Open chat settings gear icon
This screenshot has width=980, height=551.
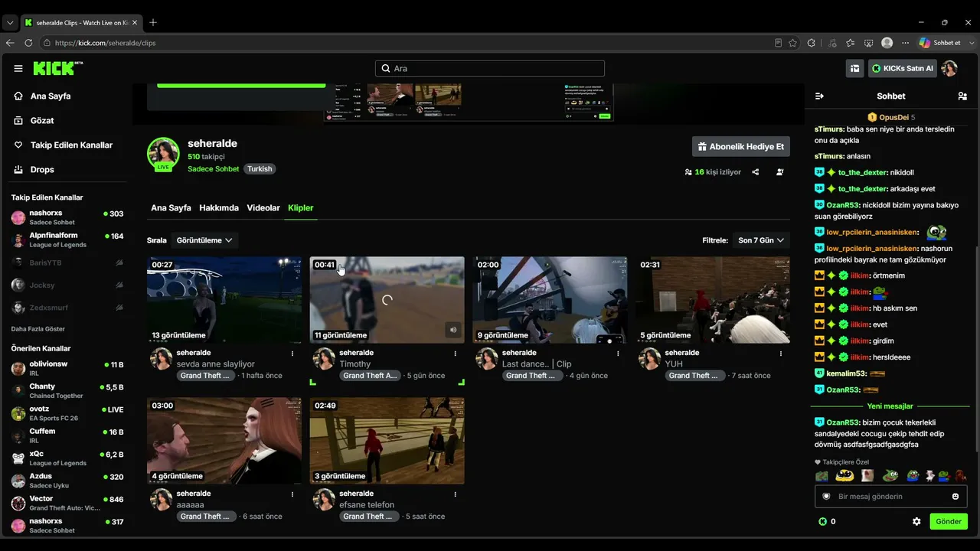(x=916, y=521)
